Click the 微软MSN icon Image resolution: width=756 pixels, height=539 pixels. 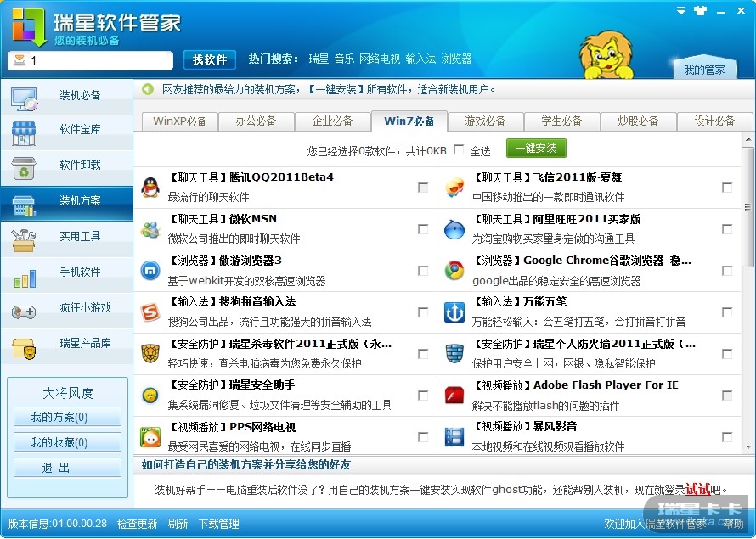pyautogui.click(x=150, y=229)
